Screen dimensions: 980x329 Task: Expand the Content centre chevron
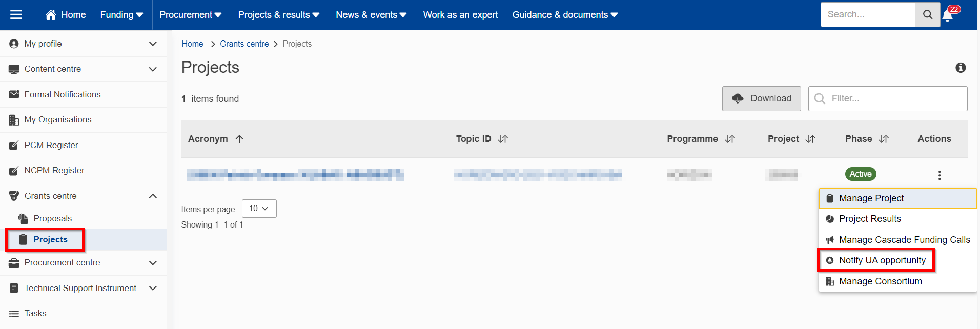(153, 69)
